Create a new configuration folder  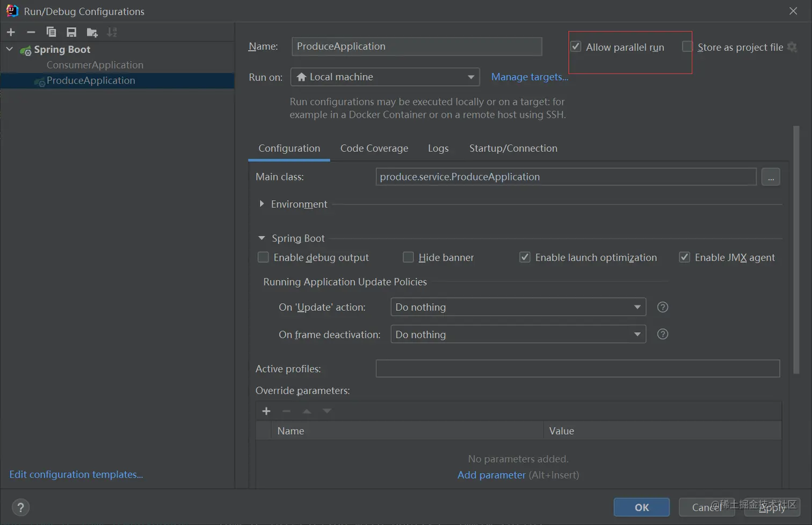point(92,32)
